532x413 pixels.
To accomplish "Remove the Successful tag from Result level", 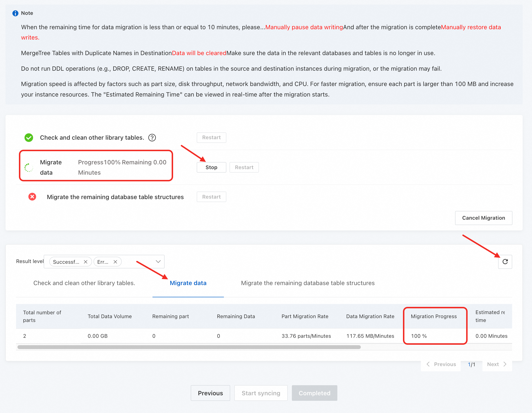I will click(x=85, y=262).
